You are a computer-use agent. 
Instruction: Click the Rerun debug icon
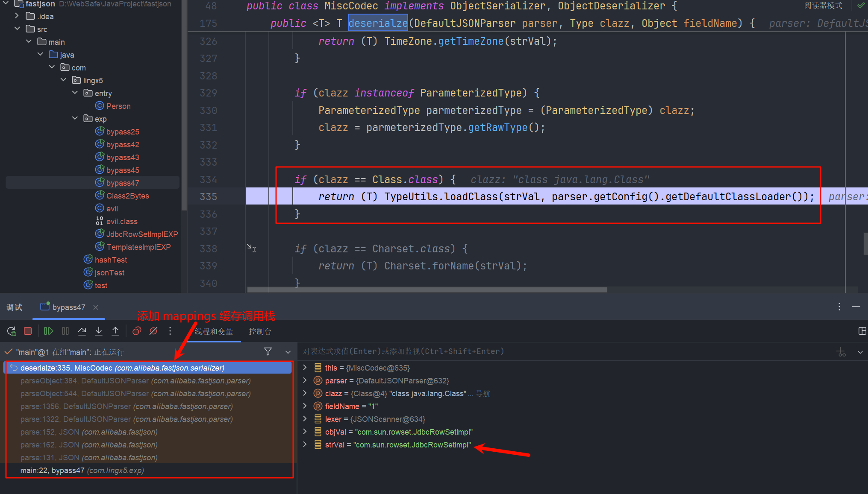[x=12, y=331]
